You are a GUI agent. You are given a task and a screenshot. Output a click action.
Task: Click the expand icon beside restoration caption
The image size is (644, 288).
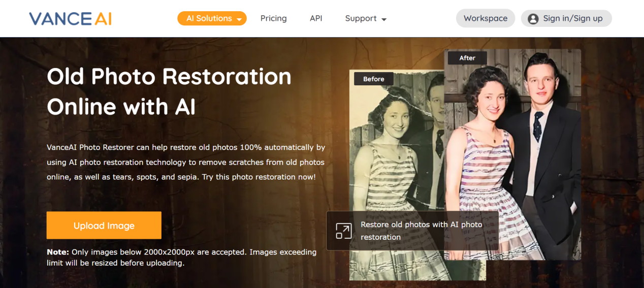344,231
